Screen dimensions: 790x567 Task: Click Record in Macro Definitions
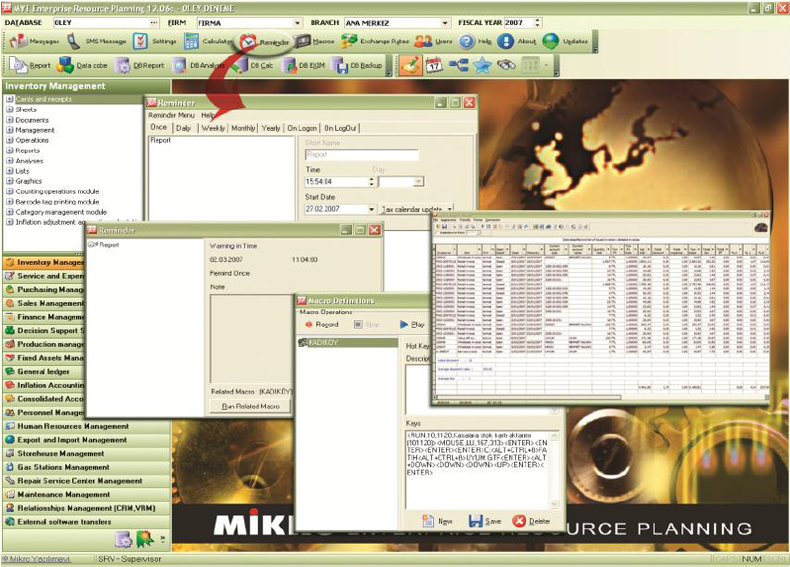coord(322,325)
